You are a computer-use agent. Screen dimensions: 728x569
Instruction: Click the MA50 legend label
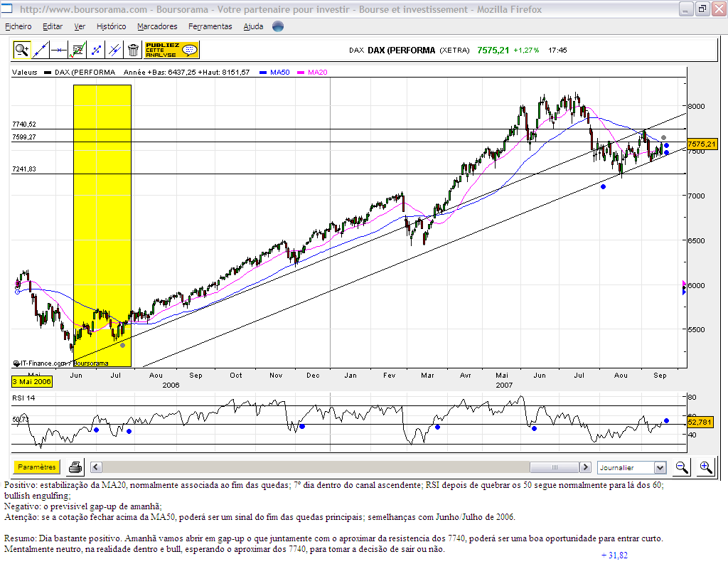(x=280, y=72)
